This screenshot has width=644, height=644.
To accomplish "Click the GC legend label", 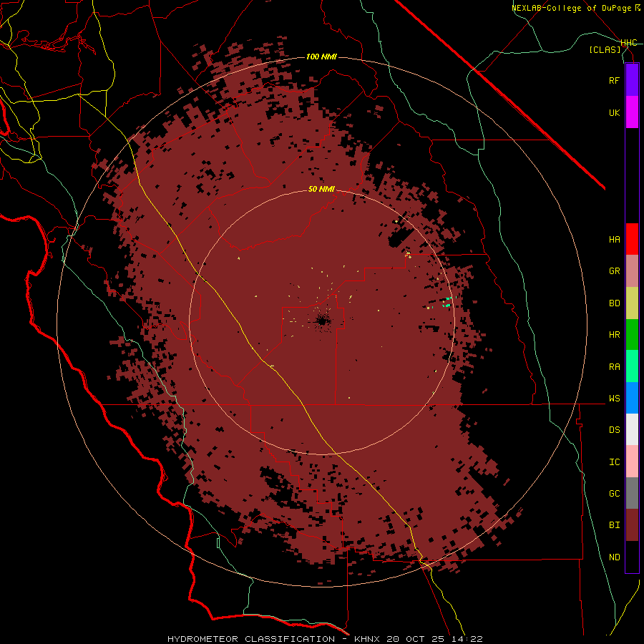I will tap(614, 494).
